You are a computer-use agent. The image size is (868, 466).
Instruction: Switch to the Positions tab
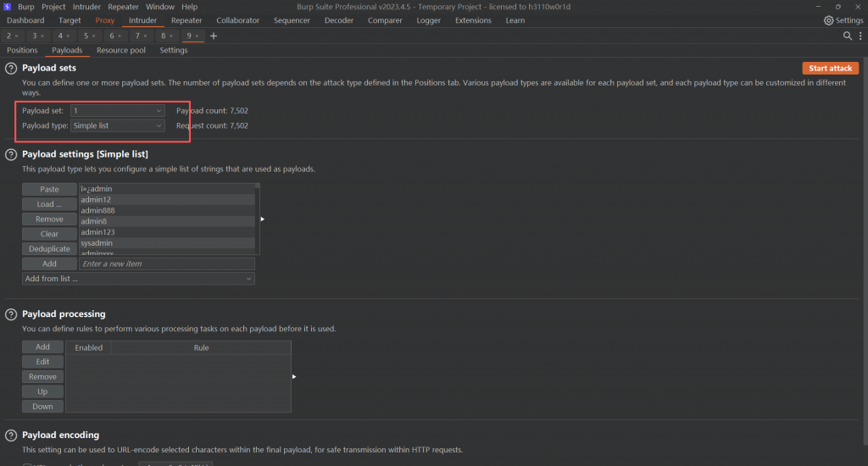pos(22,50)
